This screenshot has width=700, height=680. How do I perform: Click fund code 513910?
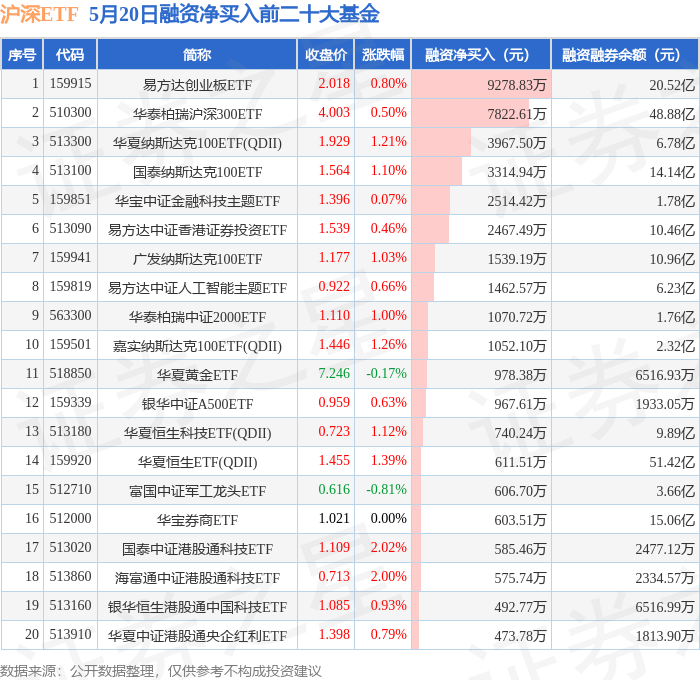coord(70,635)
